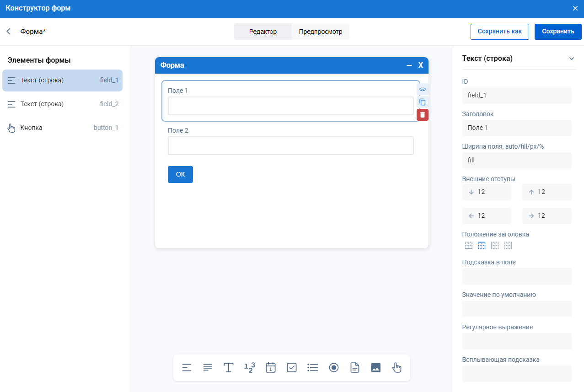584x392 pixels.
Task: Add an image element from the bottom toolbar
Action: coord(376,367)
